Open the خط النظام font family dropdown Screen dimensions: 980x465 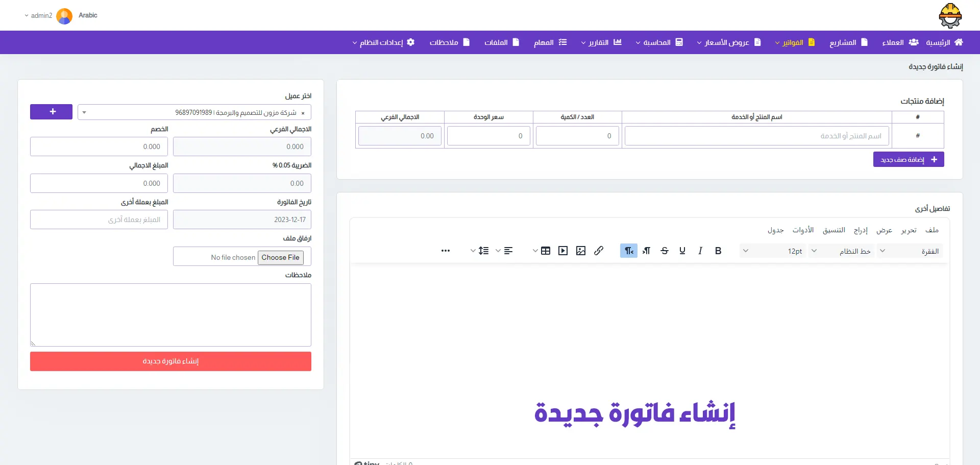click(842, 251)
